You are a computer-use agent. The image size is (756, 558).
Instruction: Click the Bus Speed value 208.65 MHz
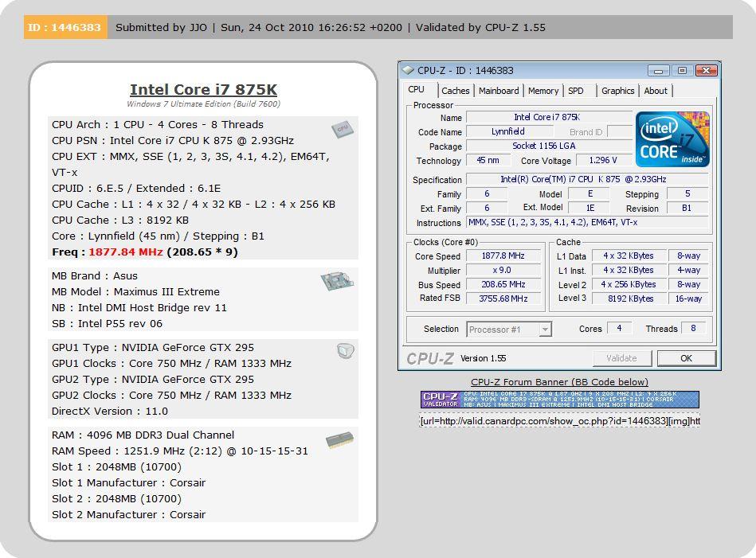(503, 284)
